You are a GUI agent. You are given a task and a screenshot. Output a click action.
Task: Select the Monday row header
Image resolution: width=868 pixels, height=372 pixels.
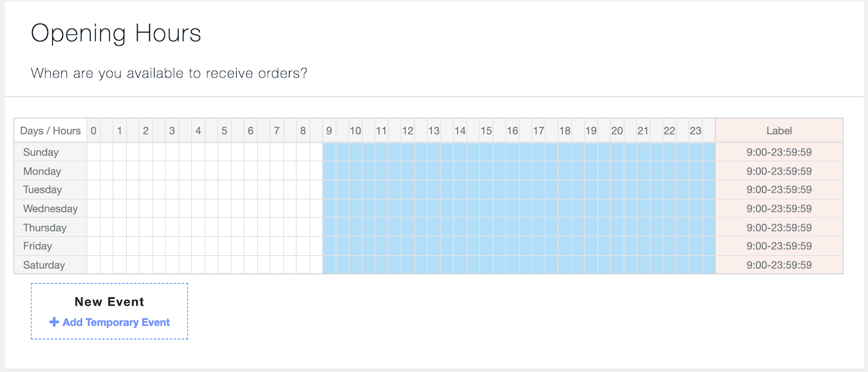tap(51, 171)
